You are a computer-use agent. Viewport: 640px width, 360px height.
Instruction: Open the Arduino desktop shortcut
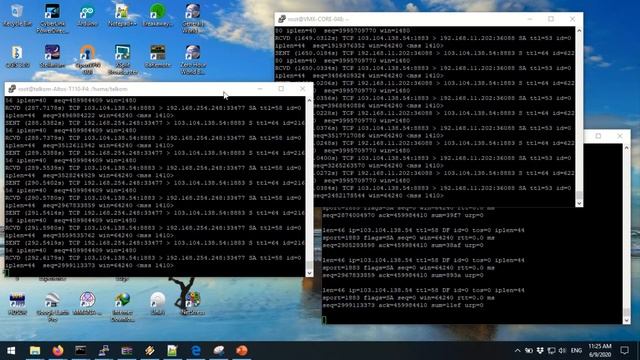pyautogui.click(x=87, y=15)
